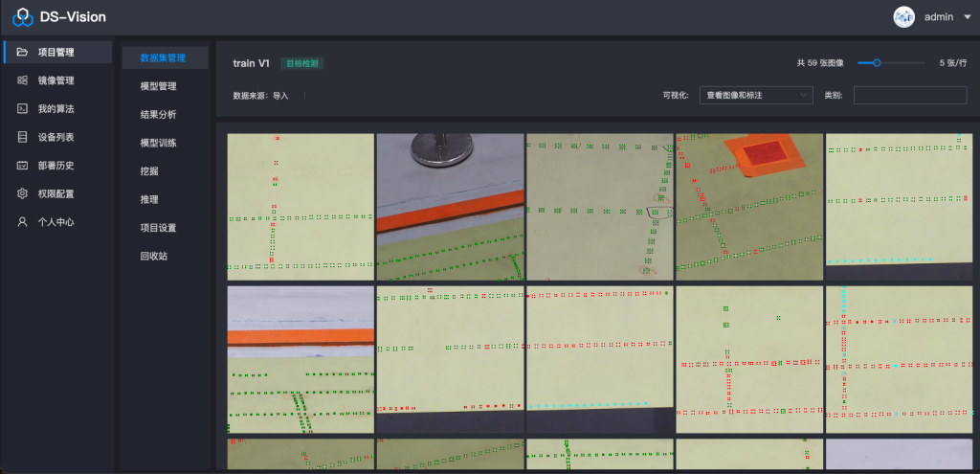Click the 5 张/行 value text
This screenshot has height=474, width=980.
953,63
